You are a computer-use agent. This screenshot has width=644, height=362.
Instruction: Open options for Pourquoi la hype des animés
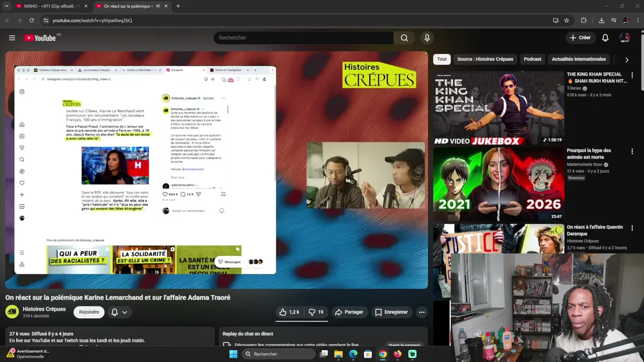[x=632, y=151]
